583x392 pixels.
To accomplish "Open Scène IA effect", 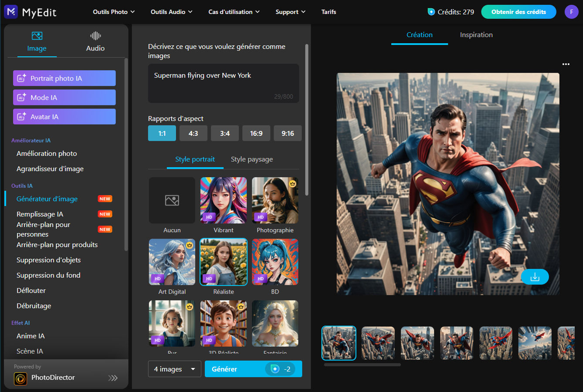I will pos(30,351).
